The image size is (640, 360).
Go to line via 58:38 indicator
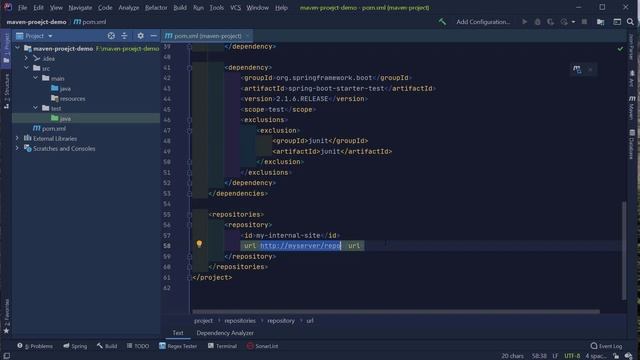tap(539, 356)
